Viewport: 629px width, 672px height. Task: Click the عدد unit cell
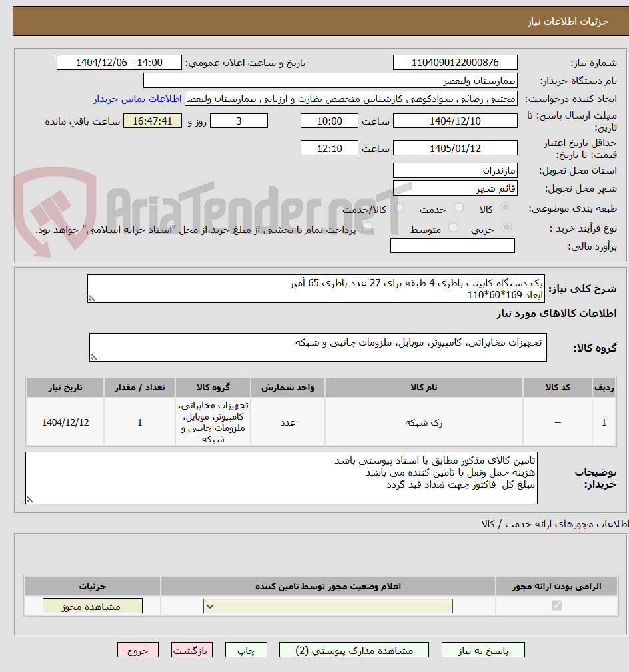coord(288,422)
